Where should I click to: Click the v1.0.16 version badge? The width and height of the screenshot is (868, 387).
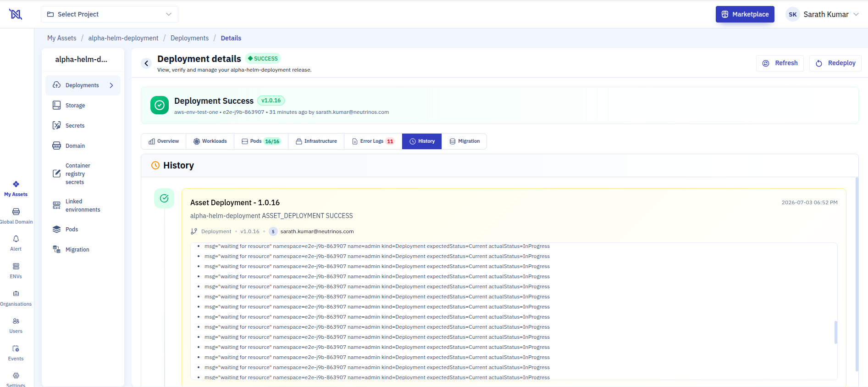coord(271,101)
